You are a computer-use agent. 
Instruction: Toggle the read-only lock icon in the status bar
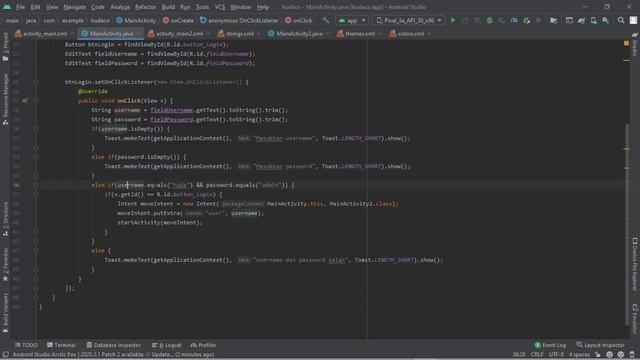[x=598, y=355]
